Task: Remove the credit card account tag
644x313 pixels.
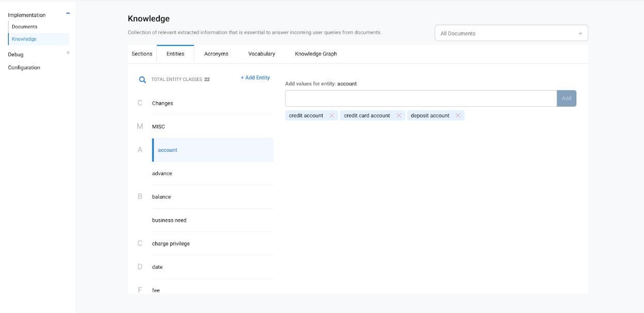Action: (398, 116)
